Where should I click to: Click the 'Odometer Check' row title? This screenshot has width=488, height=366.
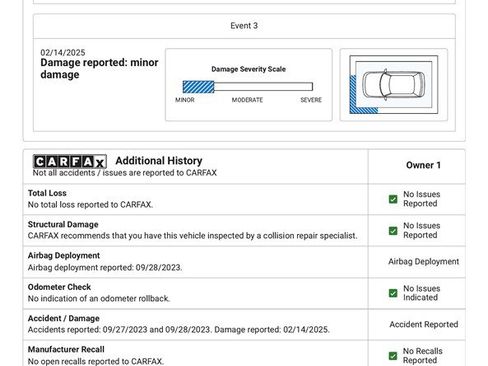point(59,287)
